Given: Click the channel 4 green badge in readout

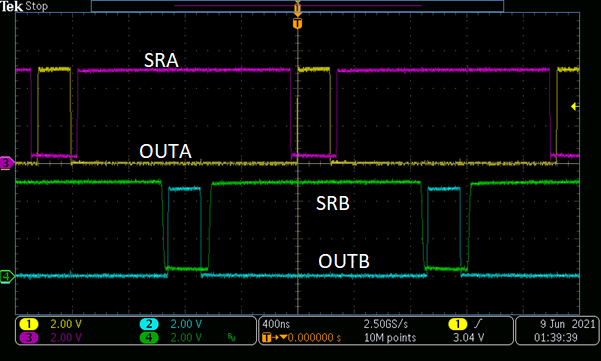Looking at the screenshot, I should [149, 338].
